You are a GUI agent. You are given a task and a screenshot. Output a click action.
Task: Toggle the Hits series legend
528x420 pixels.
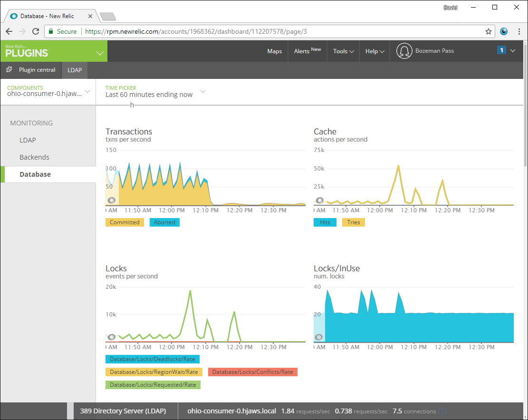point(325,222)
